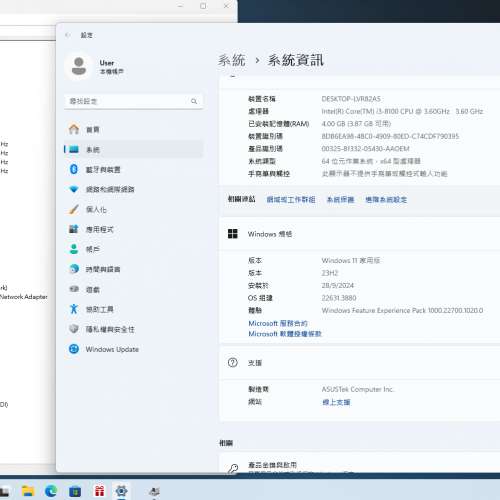Open Accounts (帳戶) settings
Image resolution: width=500 pixels, height=500 pixels.
pos(133,249)
